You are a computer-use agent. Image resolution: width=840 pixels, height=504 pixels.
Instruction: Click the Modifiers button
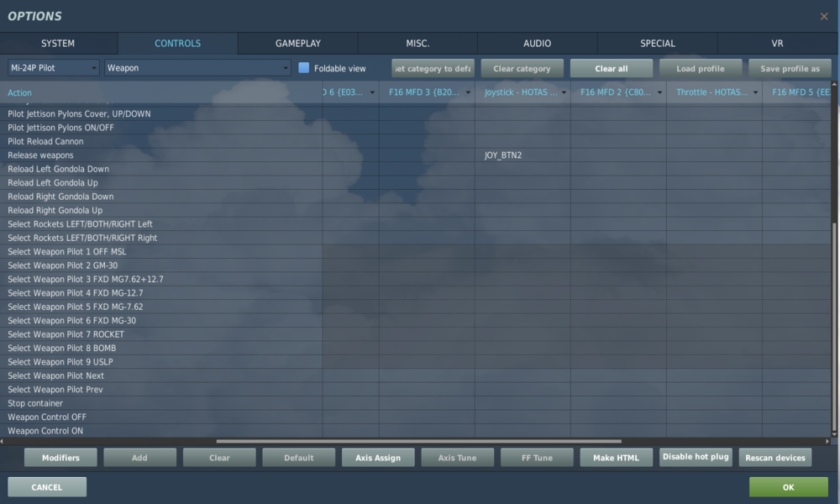[x=60, y=458]
